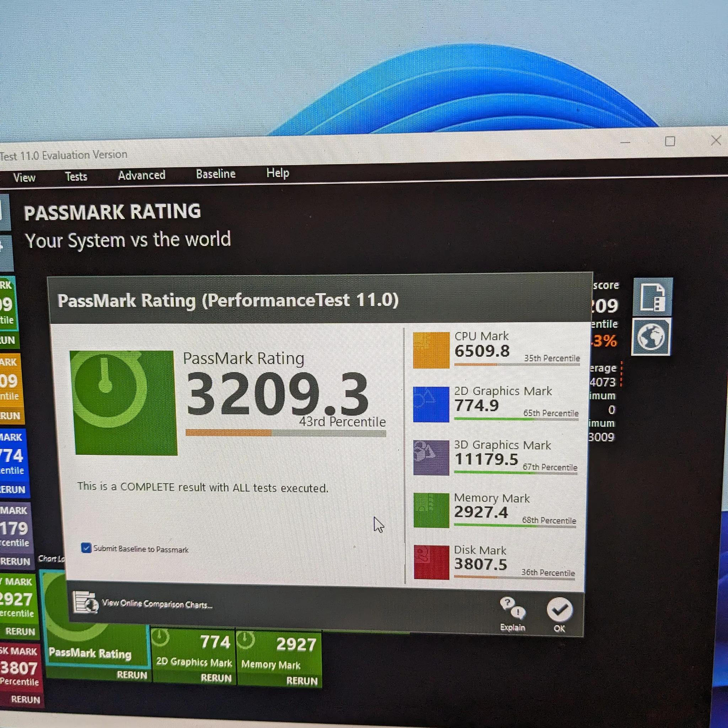Click RERUN under the sidebar 2927 memory tile

pos(20,631)
